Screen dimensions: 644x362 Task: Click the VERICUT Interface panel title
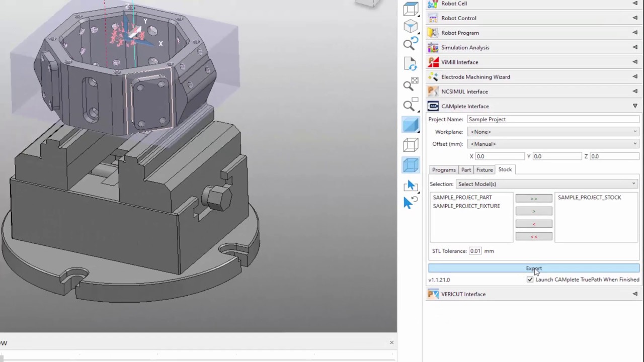pos(463,294)
